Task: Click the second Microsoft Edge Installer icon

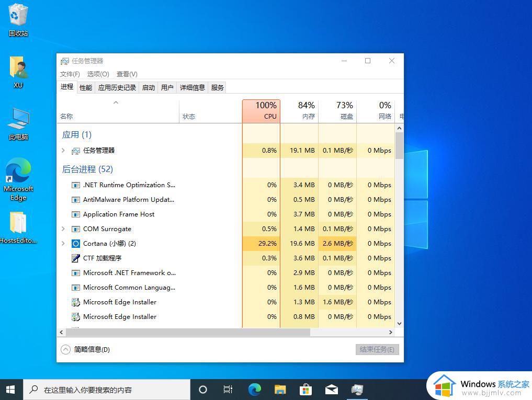Action: click(76, 317)
